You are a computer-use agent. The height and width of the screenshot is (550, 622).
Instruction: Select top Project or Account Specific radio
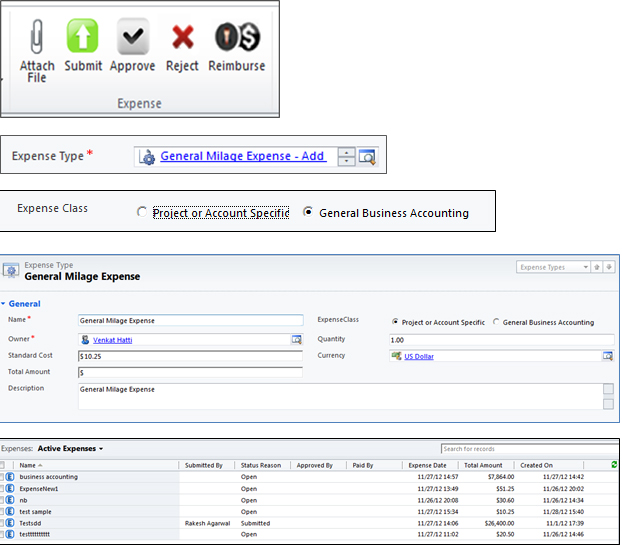pos(143,213)
